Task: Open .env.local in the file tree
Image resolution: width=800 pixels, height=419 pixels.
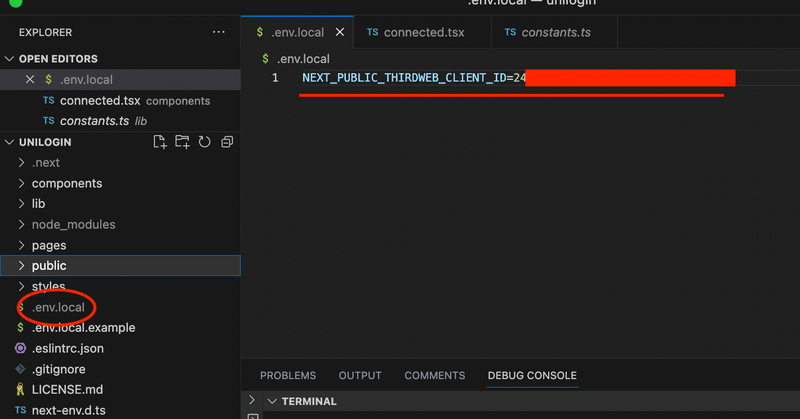Action: [x=120, y=307]
